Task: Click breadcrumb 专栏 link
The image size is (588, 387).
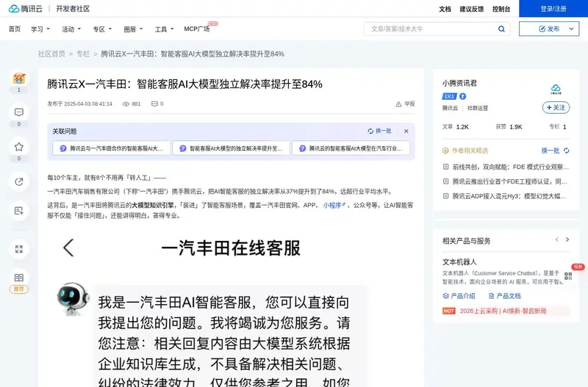Action: (83, 54)
